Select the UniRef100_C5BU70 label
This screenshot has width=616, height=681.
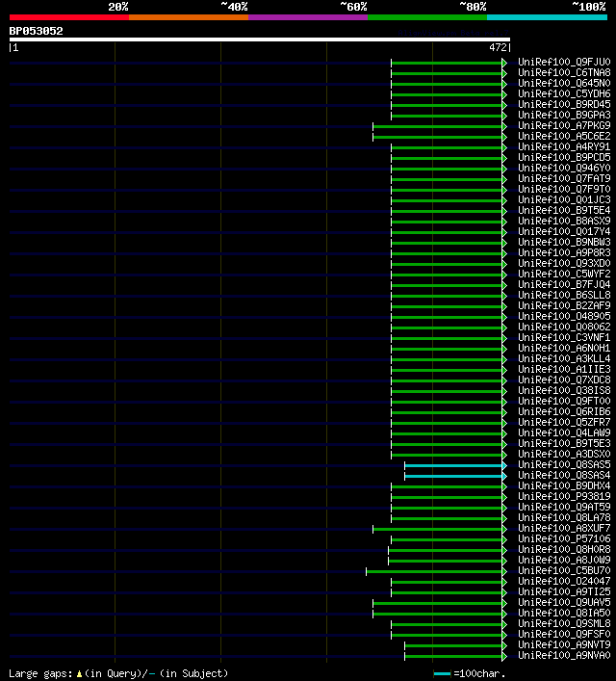(x=564, y=570)
